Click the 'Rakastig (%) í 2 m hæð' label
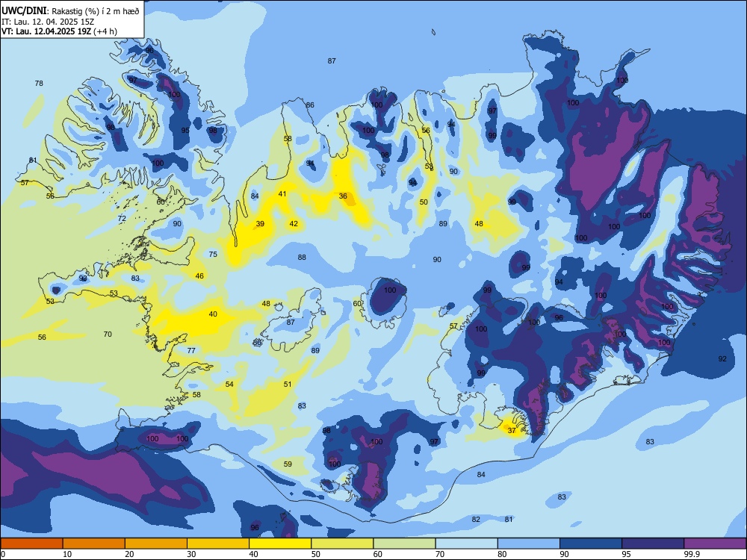Image resolution: width=747 pixels, height=560 pixels. 96,11
